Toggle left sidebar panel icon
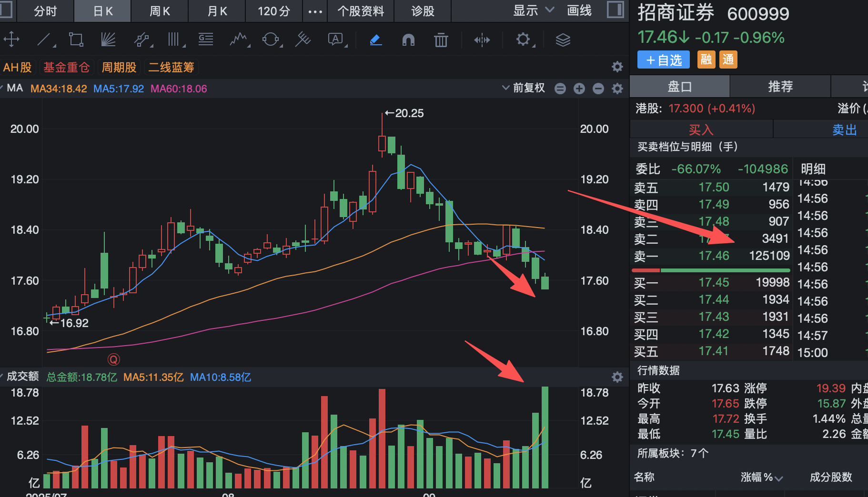The height and width of the screenshot is (497, 868). [x=5, y=10]
